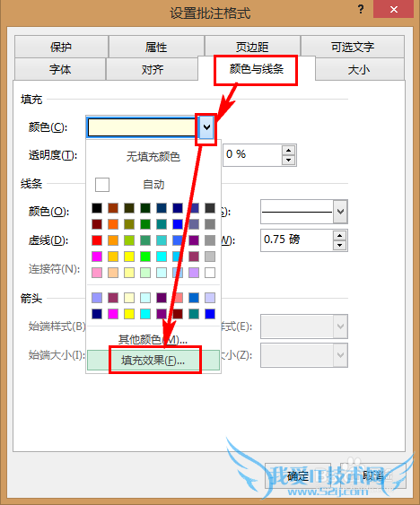Pick the white swatch ending the pastel row
Image resolution: width=420 pixels, height=505 pixels.
pos(210,273)
